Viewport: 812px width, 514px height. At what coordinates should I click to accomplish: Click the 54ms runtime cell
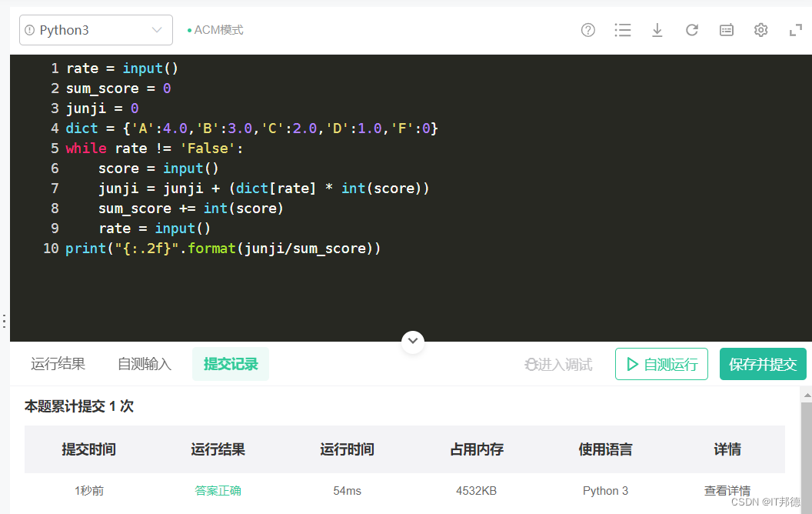347,491
